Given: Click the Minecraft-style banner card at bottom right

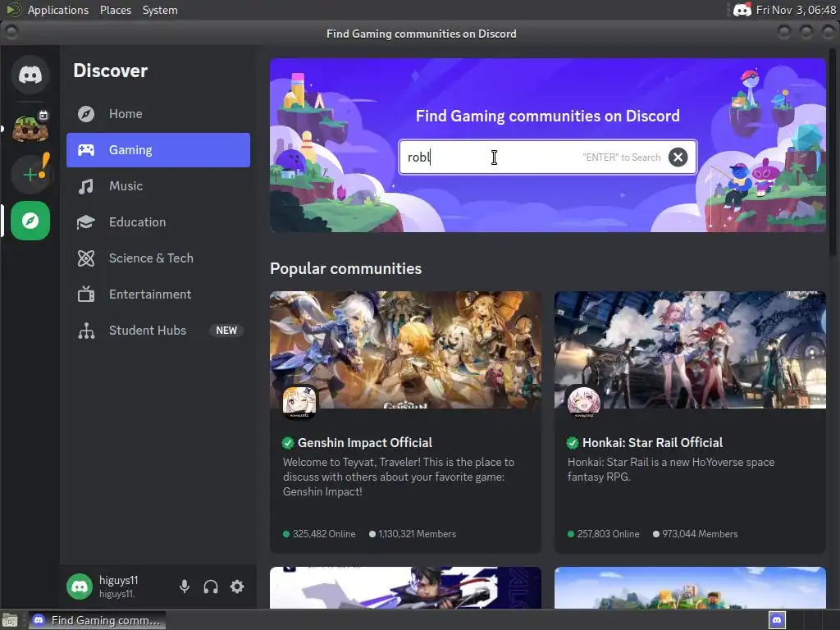Looking at the screenshot, I should tap(690, 587).
